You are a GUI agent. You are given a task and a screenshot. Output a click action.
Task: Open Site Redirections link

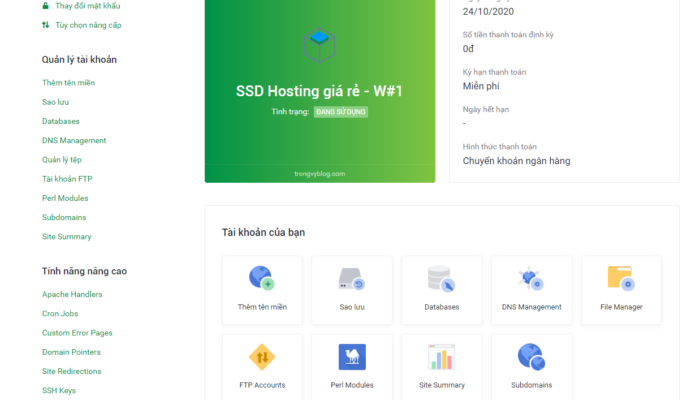point(71,371)
